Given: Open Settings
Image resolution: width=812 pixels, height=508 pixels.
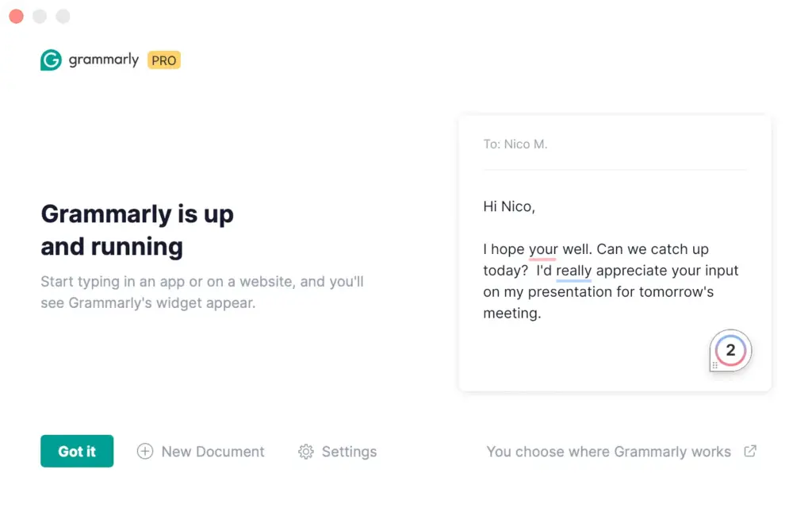Looking at the screenshot, I should click(x=349, y=452).
